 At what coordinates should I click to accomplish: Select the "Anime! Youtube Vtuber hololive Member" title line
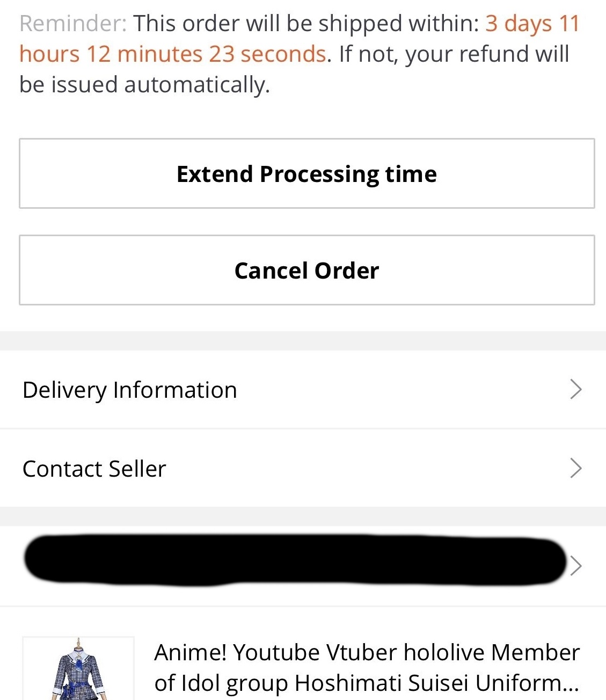click(367, 652)
